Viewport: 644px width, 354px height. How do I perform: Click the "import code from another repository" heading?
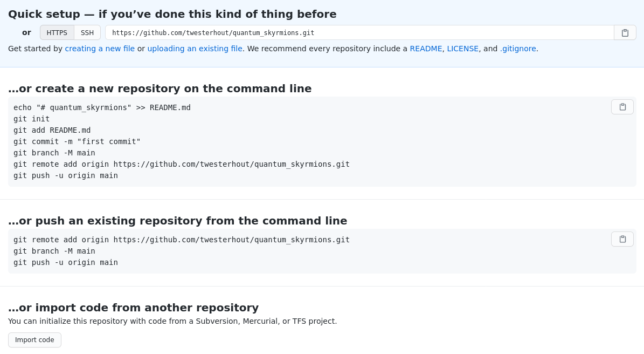tap(133, 308)
